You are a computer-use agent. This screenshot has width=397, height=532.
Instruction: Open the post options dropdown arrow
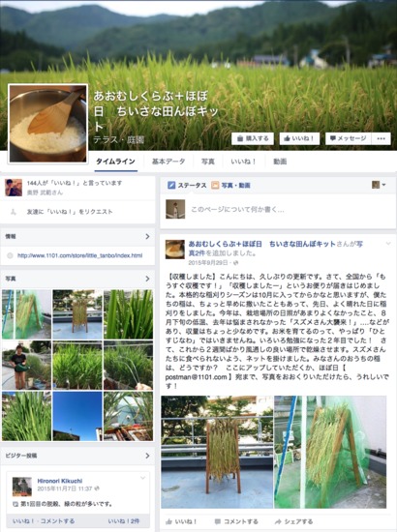[388, 243]
